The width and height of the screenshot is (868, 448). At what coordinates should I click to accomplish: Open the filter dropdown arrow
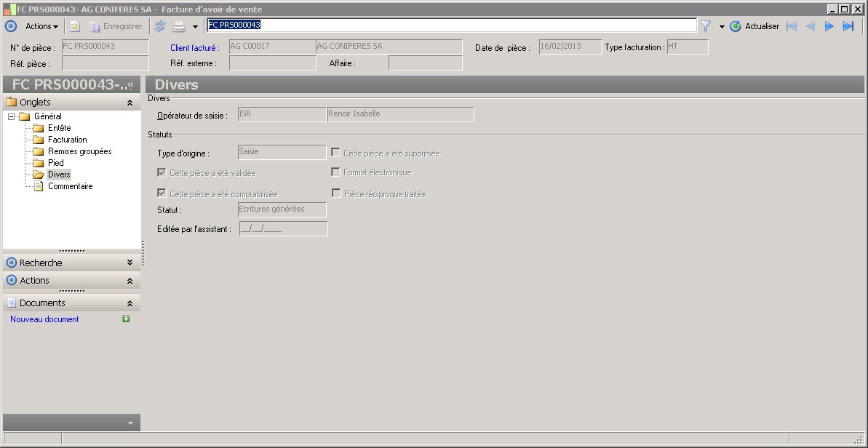point(722,27)
